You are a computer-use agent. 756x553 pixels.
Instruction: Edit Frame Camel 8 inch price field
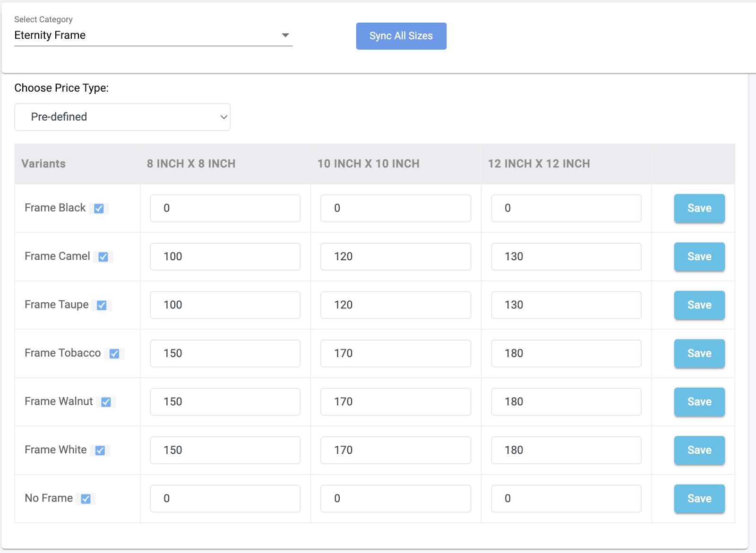[225, 257]
